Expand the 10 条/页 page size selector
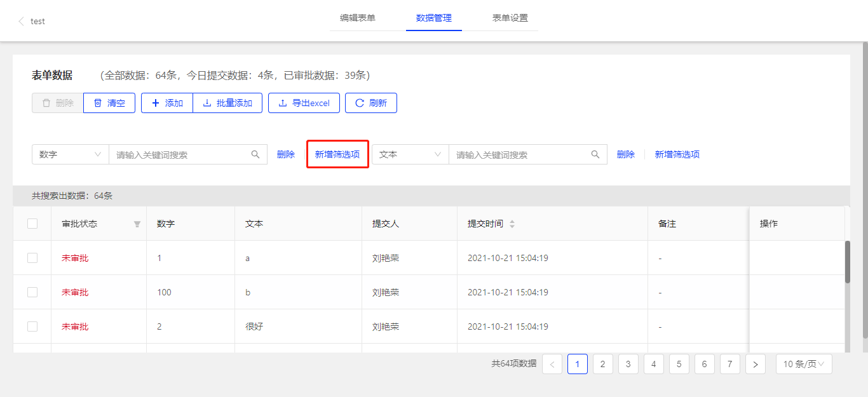The image size is (868, 397). coord(803,364)
